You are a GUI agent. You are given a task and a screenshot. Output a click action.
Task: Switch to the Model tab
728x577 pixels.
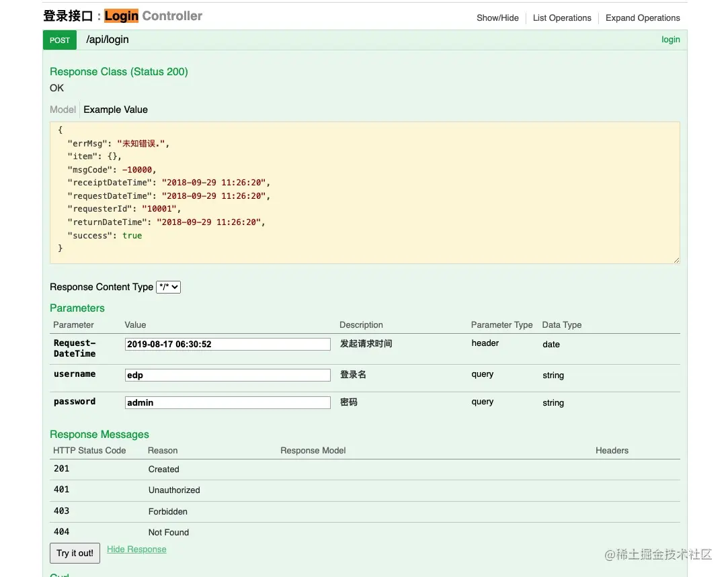click(x=63, y=109)
